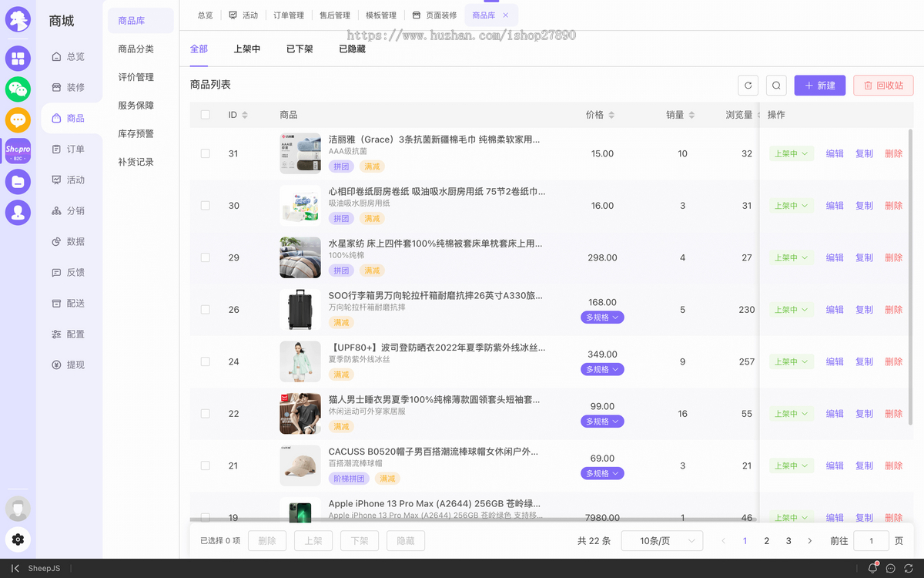Click the 前往 page number input field

872,541
